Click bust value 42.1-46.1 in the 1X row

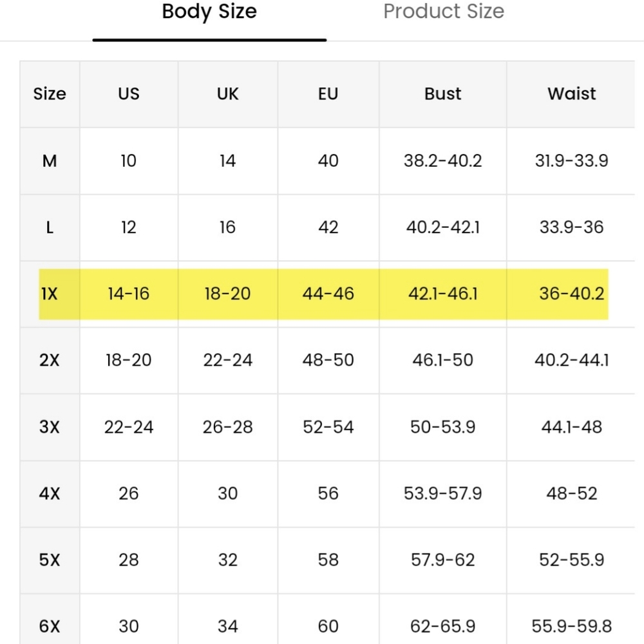443,294
